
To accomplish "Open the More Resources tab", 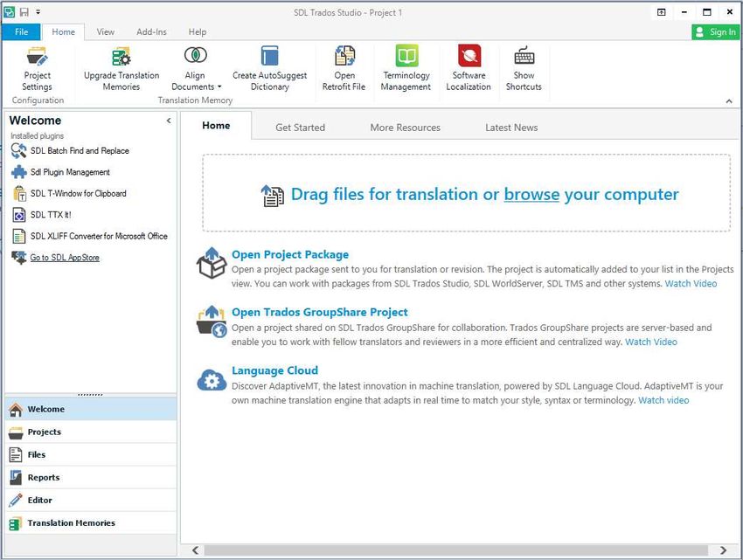I will pyautogui.click(x=405, y=128).
